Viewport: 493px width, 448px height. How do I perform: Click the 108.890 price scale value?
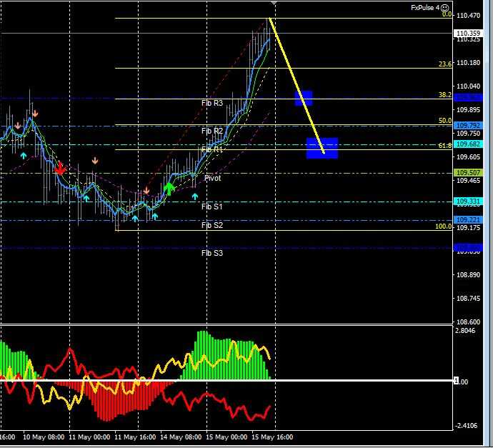click(469, 275)
